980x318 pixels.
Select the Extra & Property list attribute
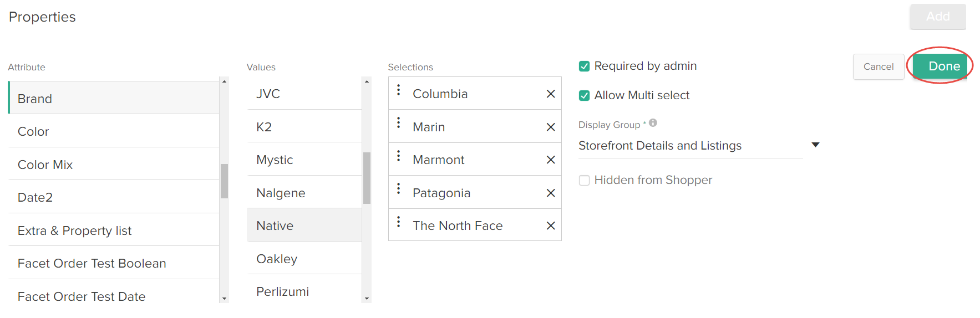pos(114,230)
